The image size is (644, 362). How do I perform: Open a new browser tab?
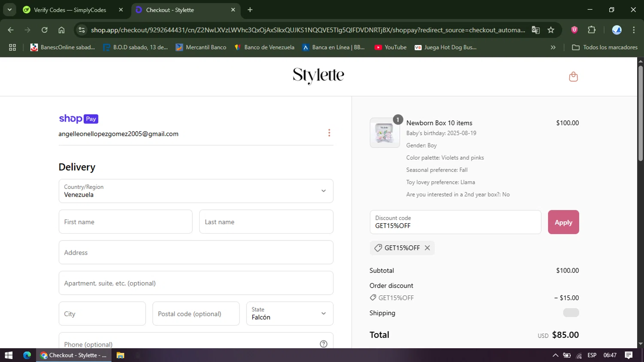point(250,10)
